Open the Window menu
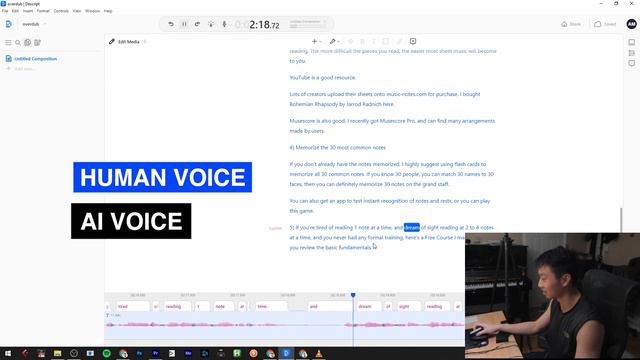Image resolution: width=640 pixels, height=360 pixels. coord(92,11)
